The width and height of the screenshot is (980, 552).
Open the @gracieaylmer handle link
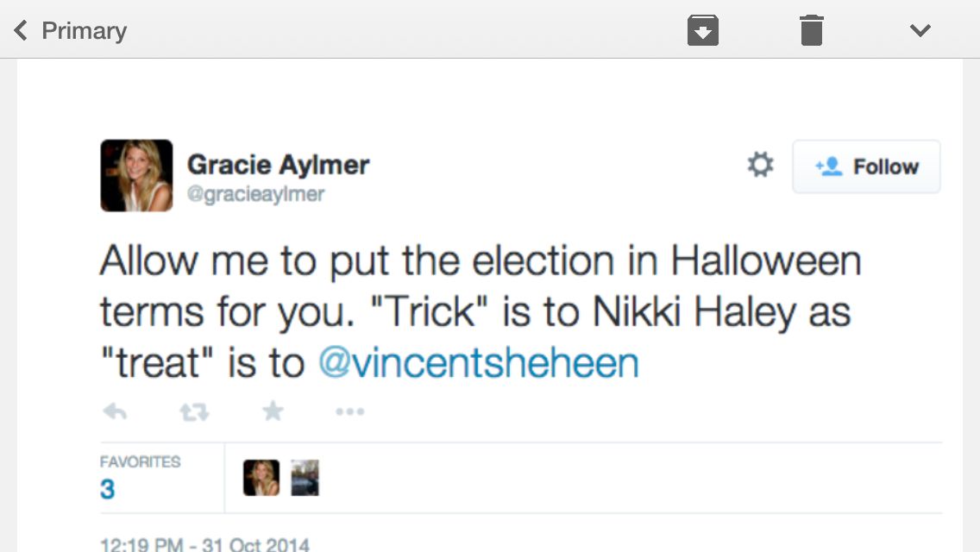[255, 194]
